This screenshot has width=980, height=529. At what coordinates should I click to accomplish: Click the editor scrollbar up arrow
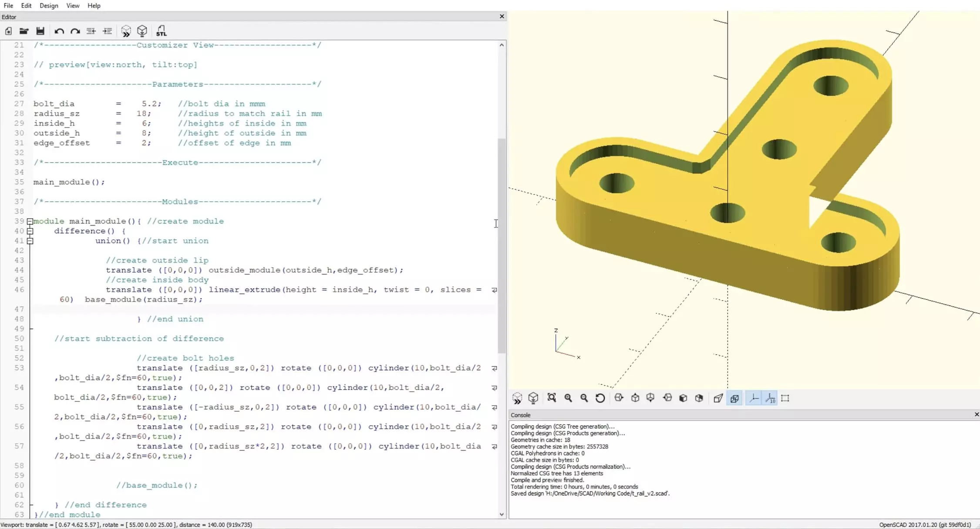[502, 45]
